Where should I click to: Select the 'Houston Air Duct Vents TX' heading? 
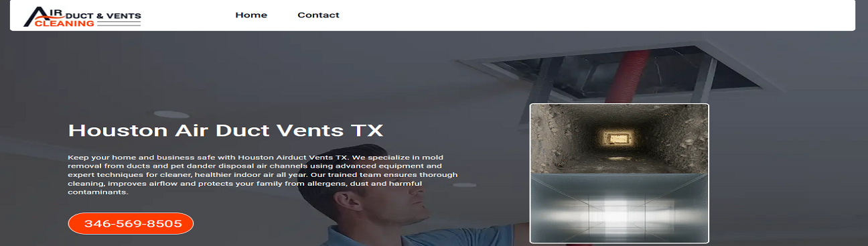pos(226,130)
